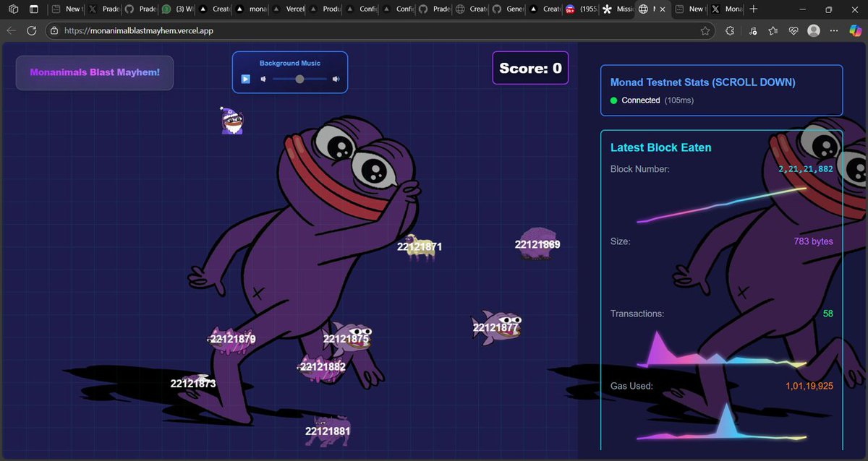
Task: Click the green Connected status indicator
Action: 614,100
